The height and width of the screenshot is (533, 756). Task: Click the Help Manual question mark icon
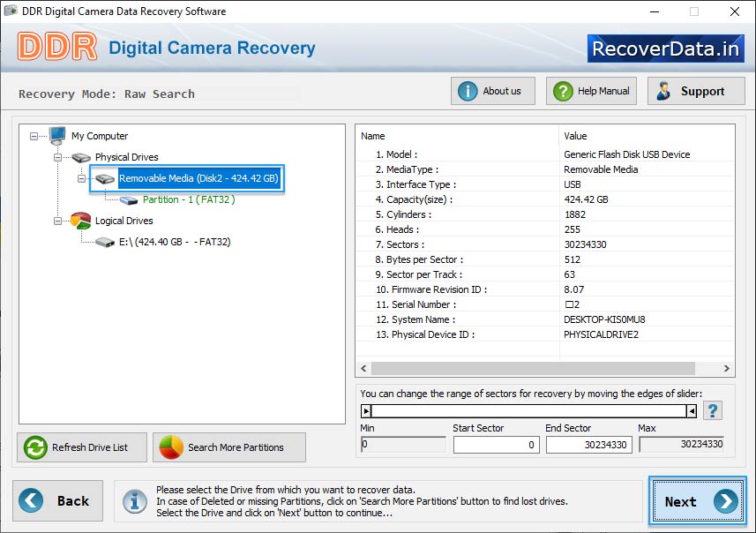(x=563, y=91)
